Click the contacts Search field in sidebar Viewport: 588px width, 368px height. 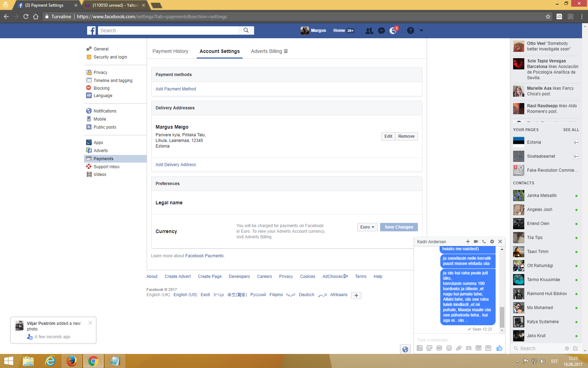537,348
